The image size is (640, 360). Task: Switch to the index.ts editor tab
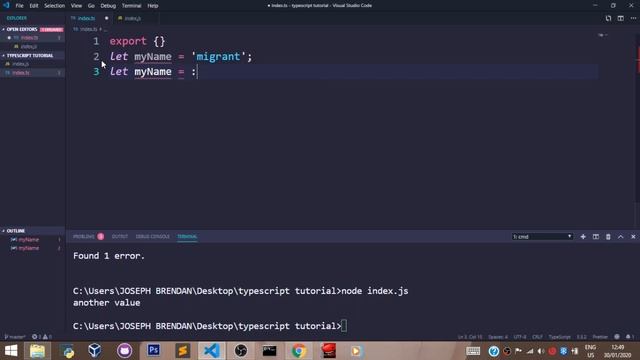(86, 18)
